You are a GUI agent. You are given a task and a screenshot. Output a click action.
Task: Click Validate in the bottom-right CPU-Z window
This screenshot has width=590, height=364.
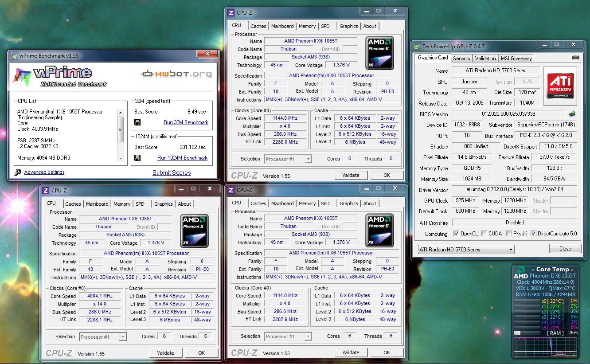[351, 352]
